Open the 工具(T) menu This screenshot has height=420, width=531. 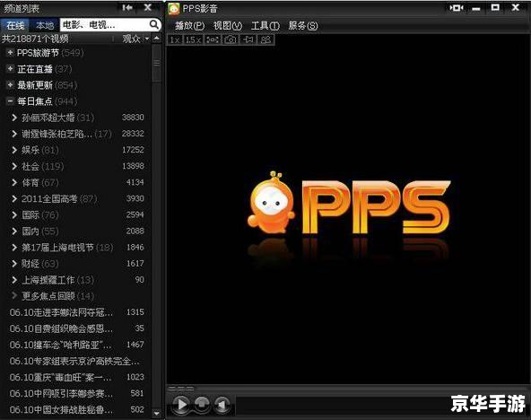tap(265, 25)
